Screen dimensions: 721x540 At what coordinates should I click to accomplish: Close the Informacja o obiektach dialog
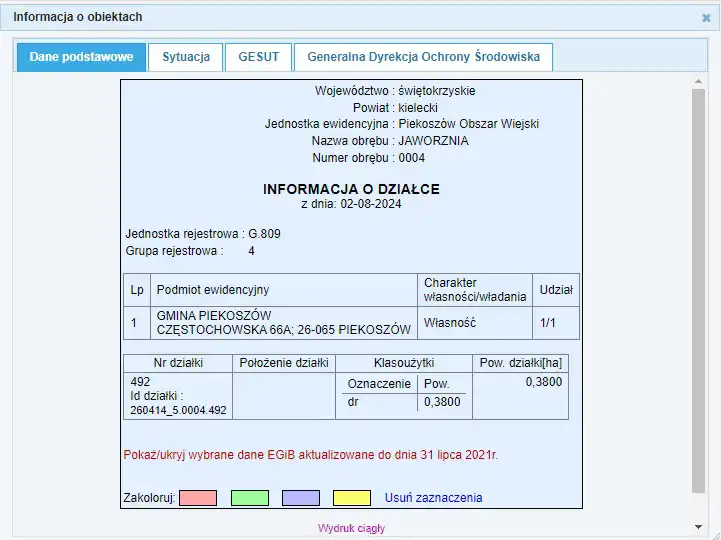(706, 18)
